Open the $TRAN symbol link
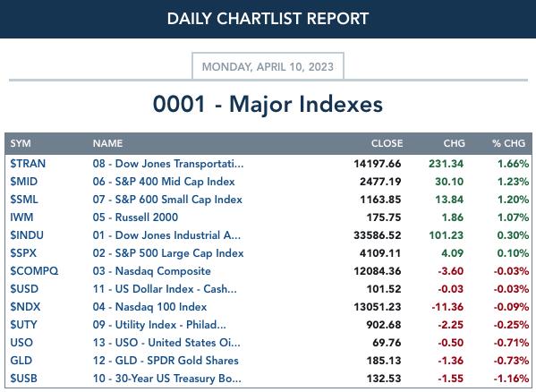The width and height of the screenshot is (536, 392). pyautogui.click(x=28, y=164)
